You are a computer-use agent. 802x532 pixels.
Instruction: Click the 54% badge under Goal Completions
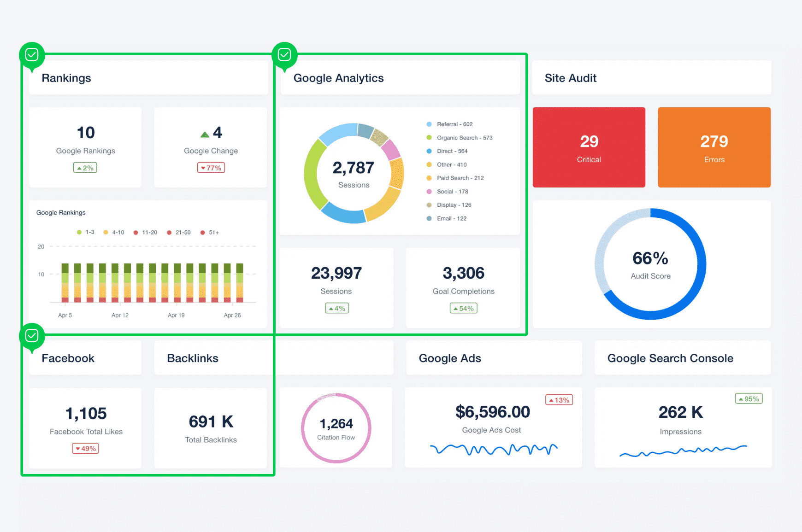tap(464, 309)
